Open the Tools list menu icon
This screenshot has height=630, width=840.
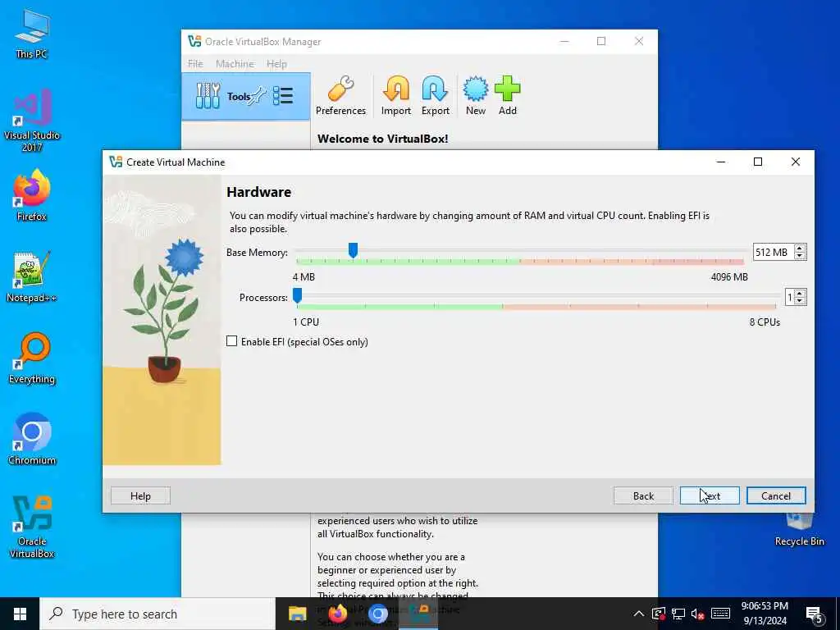coord(283,96)
